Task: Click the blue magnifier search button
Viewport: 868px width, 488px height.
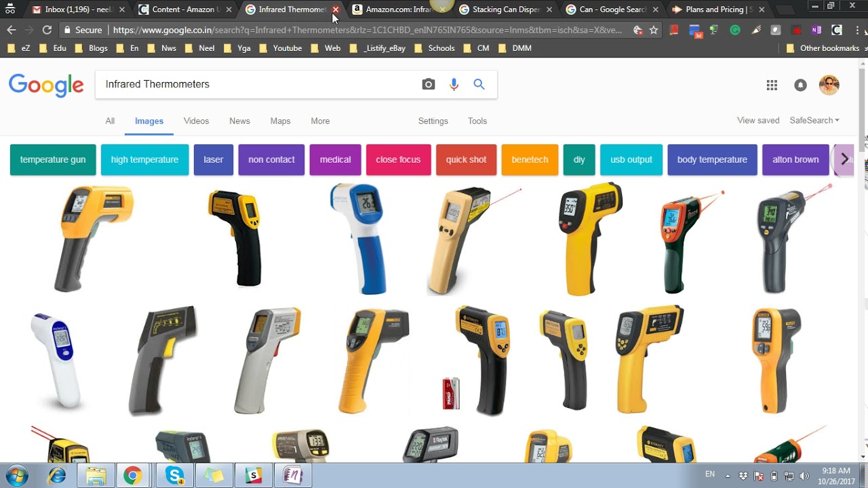Action: pos(479,84)
